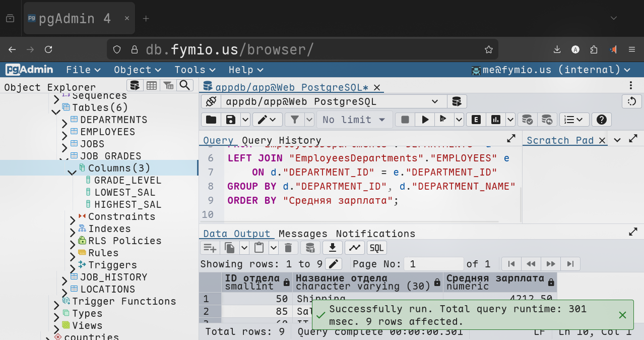Click the Open File folder icon
The image size is (644, 340).
[x=211, y=120]
